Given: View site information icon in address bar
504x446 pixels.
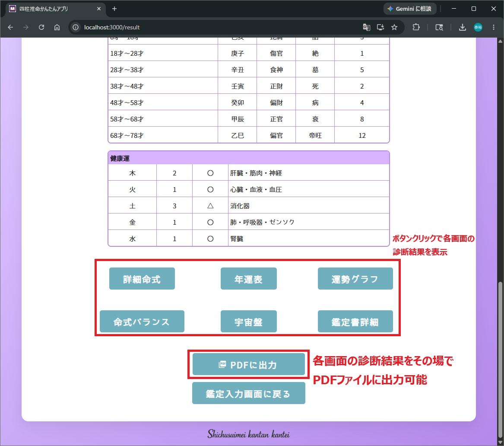Looking at the screenshot, I should click(x=76, y=27).
